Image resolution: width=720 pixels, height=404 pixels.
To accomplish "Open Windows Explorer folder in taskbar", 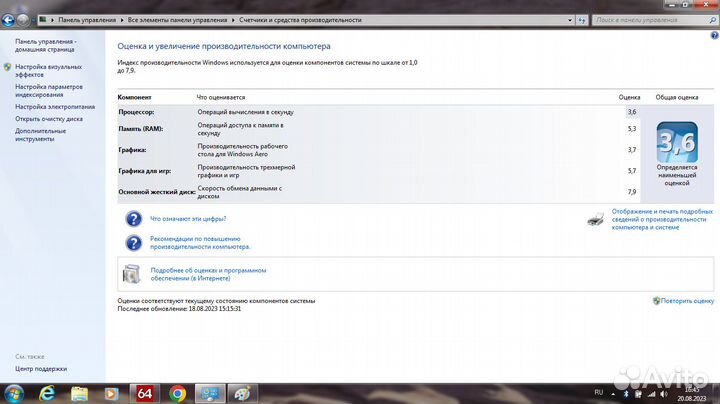I will (x=79, y=393).
